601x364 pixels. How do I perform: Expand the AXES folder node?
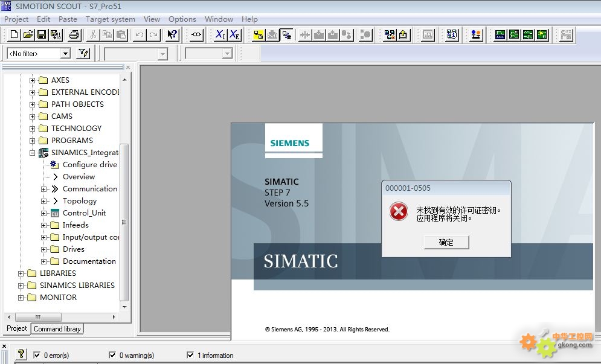point(32,80)
